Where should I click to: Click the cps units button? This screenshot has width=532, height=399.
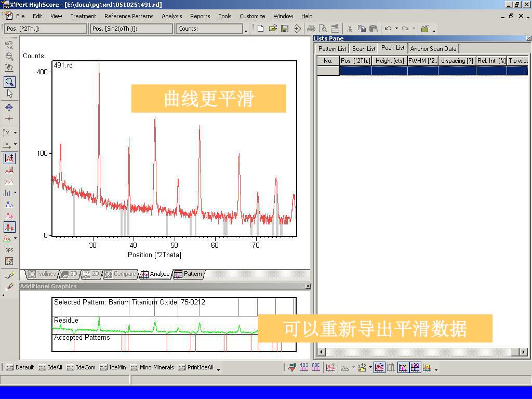[9, 250]
